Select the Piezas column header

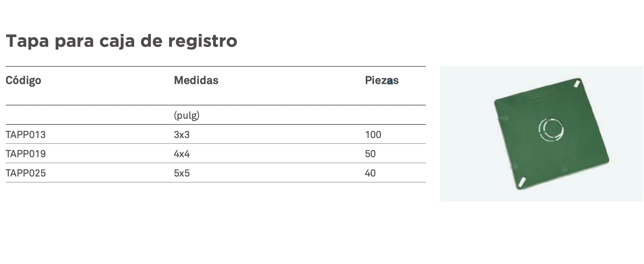click(382, 80)
